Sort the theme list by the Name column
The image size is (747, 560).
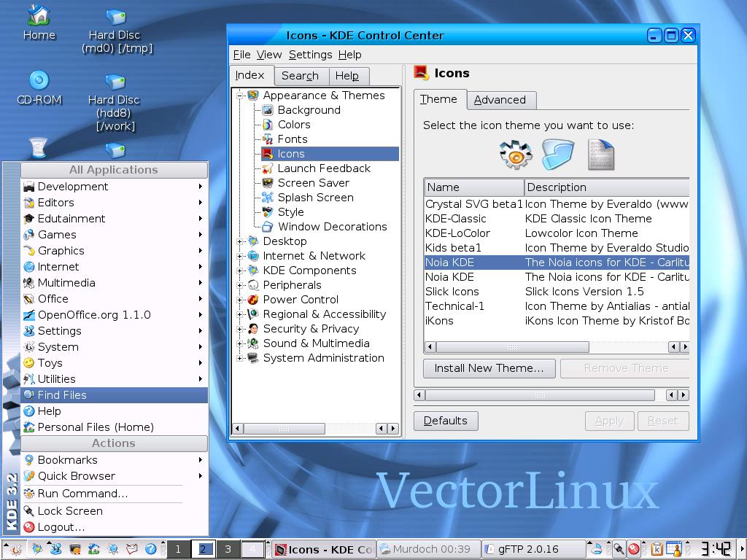click(474, 187)
